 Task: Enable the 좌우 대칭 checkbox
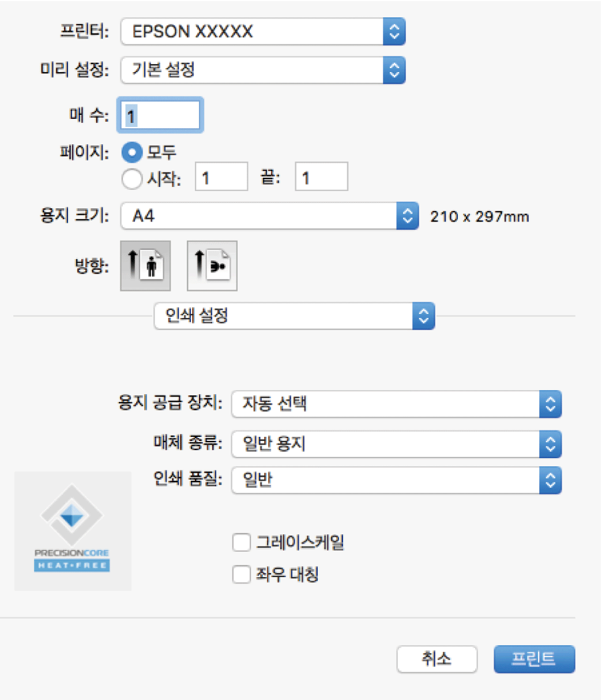point(242,575)
